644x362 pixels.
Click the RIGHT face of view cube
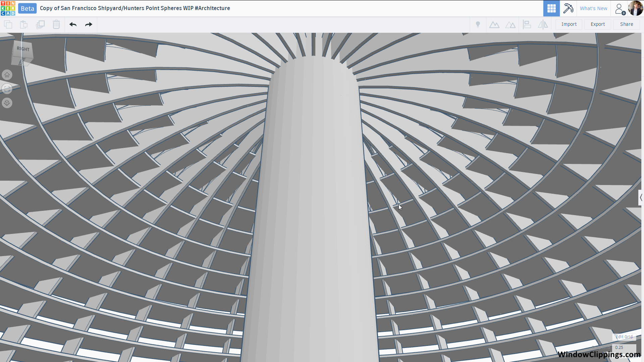click(23, 49)
